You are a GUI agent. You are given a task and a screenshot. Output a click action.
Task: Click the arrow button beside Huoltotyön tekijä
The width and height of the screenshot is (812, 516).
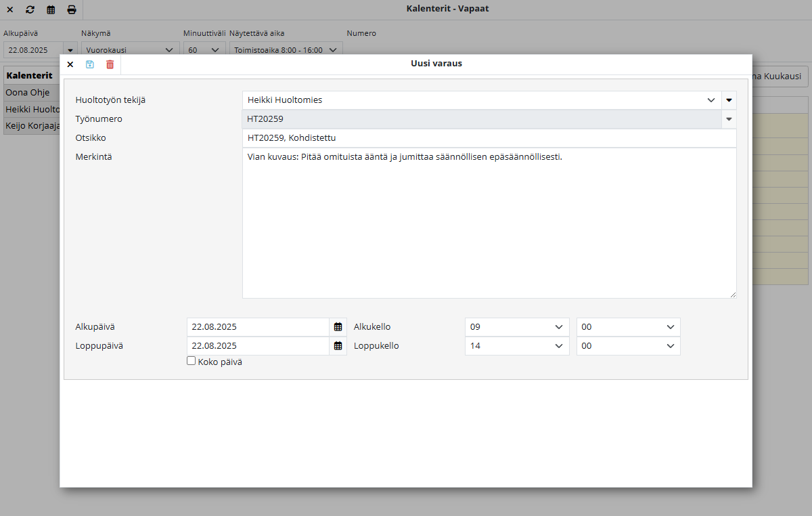click(x=729, y=100)
